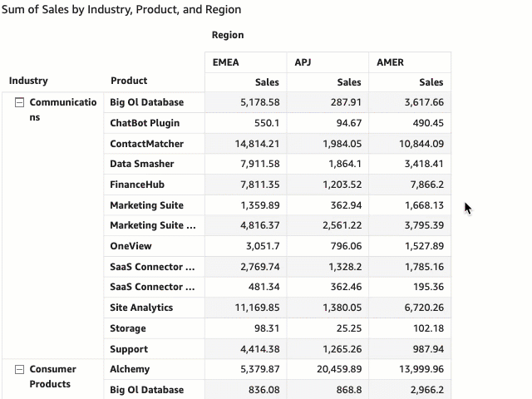
Task: Select the Sales subheader under AMER
Action: (x=431, y=82)
